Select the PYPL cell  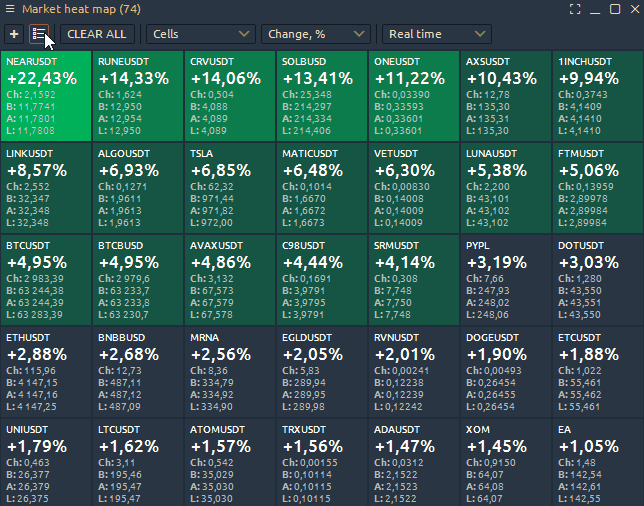tap(505, 279)
